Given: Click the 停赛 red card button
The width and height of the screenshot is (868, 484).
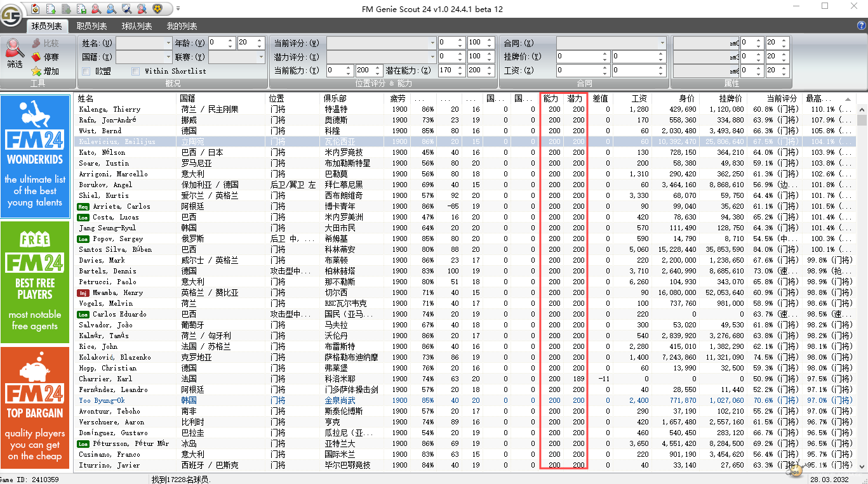Looking at the screenshot, I should click(x=45, y=57).
